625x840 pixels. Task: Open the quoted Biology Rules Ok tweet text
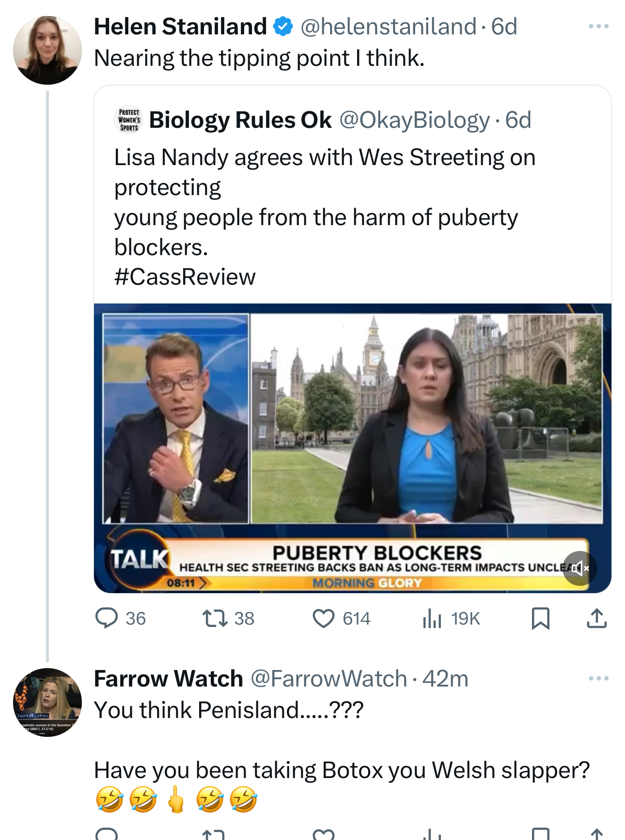[x=325, y=202]
